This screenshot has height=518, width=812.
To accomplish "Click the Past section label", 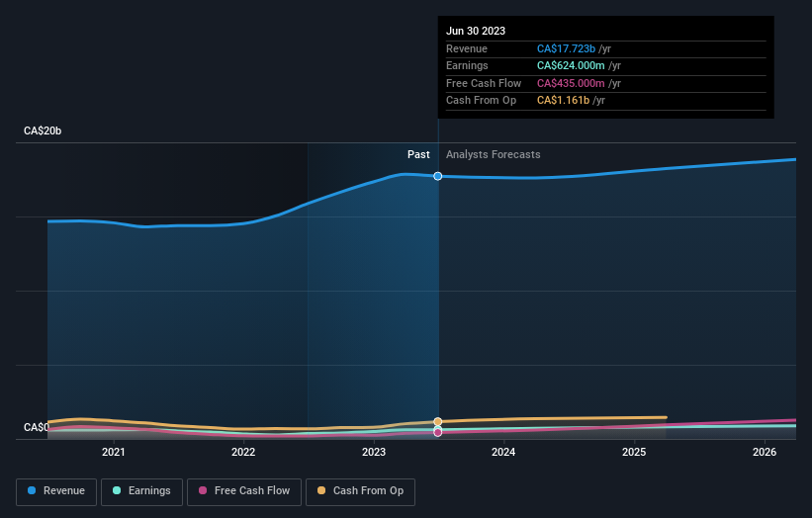I will pos(418,154).
